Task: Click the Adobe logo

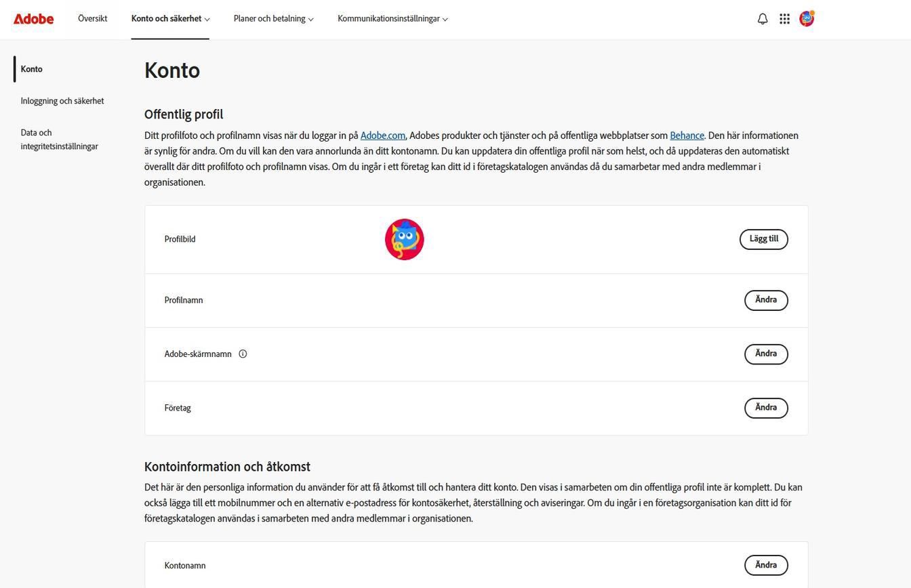Action: point(34,19)
